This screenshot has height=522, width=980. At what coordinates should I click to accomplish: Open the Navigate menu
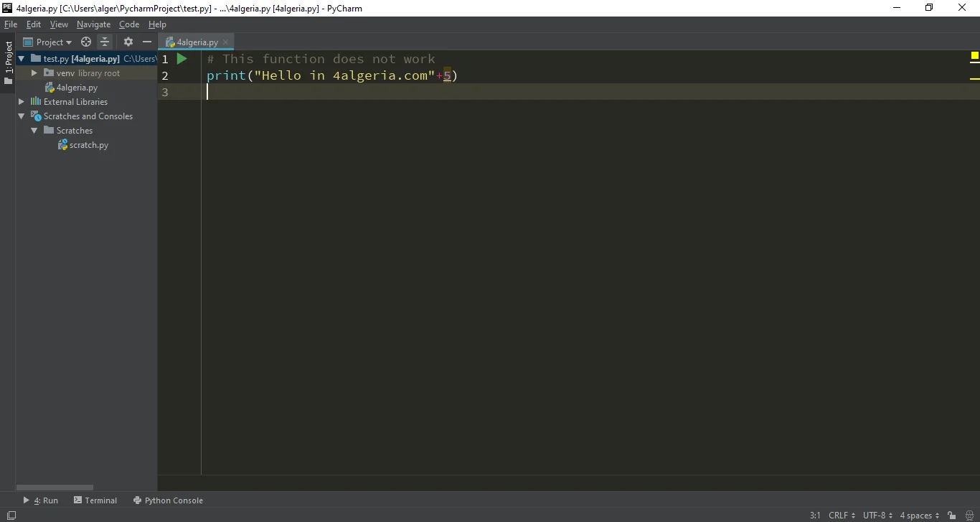[93, 24]
